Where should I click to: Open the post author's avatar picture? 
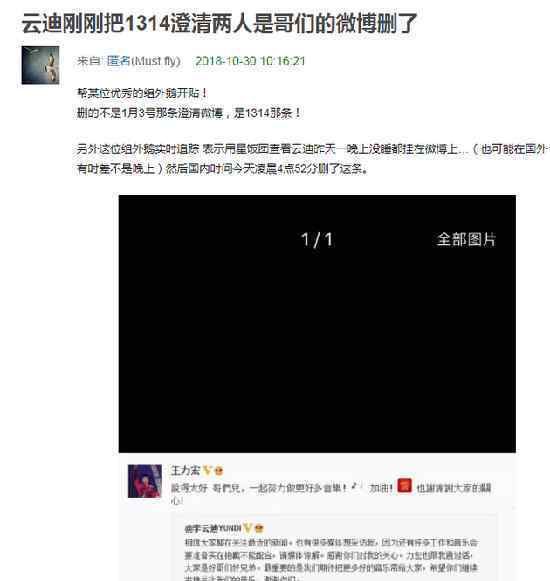pos(40,65)
